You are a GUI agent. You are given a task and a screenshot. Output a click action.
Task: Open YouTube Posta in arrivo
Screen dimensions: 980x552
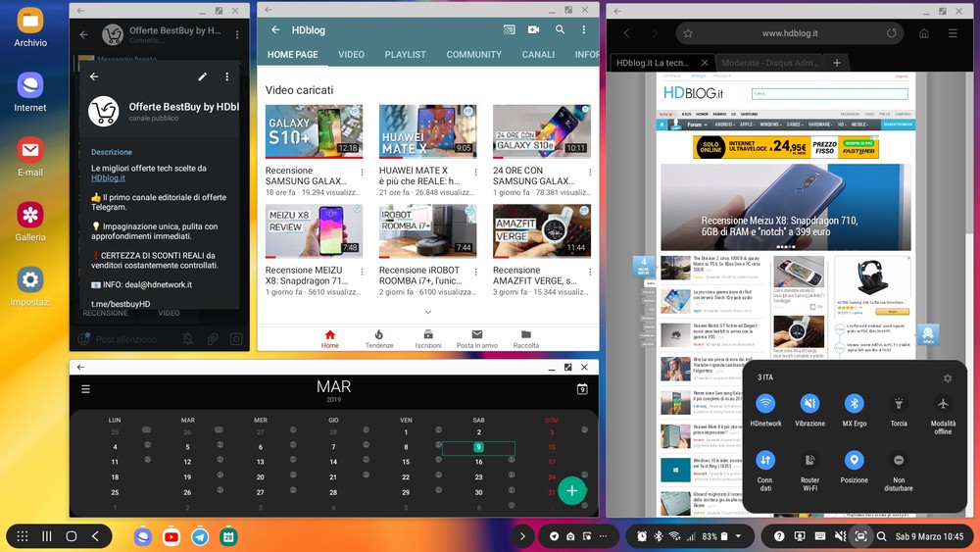[x=477, y=339]
